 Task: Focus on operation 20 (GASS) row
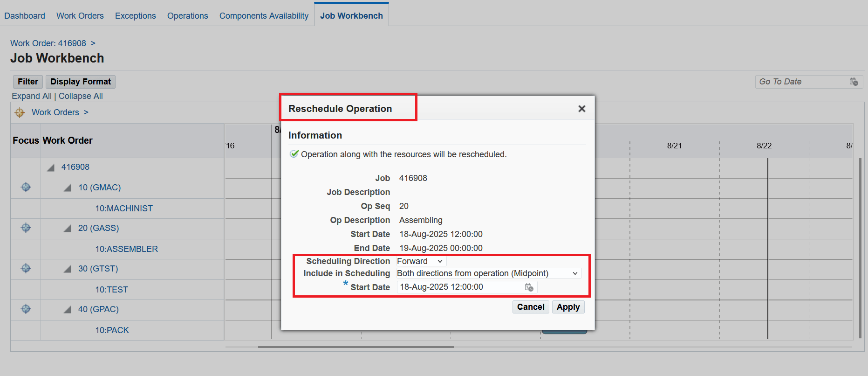(x=26, y=228)
